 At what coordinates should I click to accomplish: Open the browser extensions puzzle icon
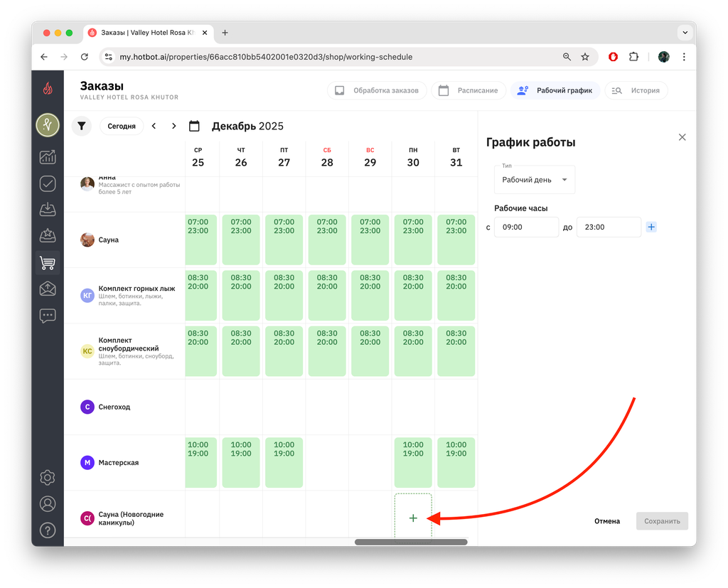(633, 57)
